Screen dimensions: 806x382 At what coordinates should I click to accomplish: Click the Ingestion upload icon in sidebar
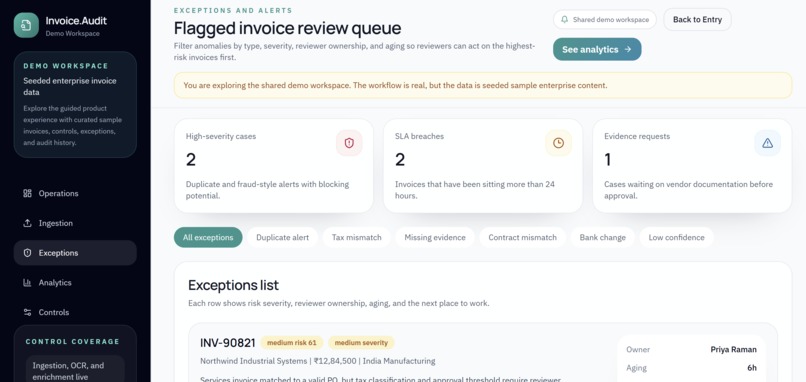[27, 223]
